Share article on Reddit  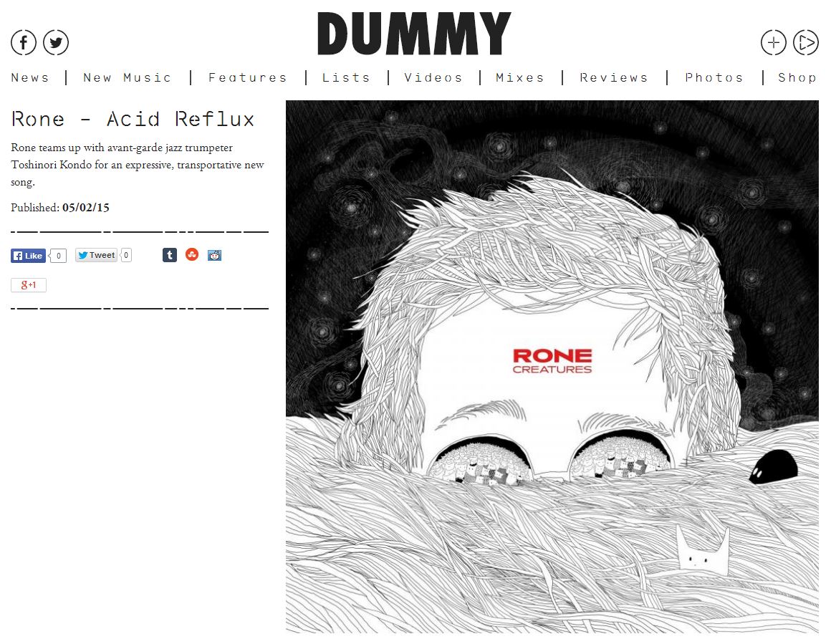click(215, 255)
